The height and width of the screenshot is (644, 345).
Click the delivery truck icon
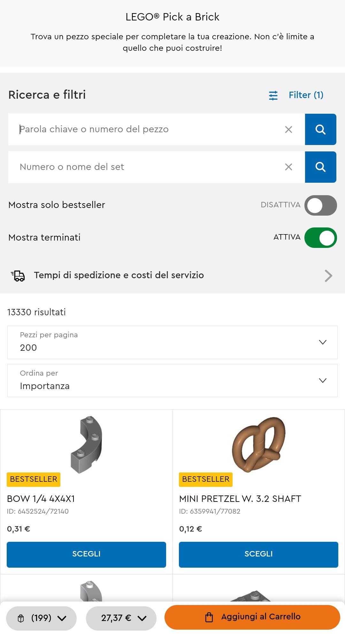pos(18,275)
